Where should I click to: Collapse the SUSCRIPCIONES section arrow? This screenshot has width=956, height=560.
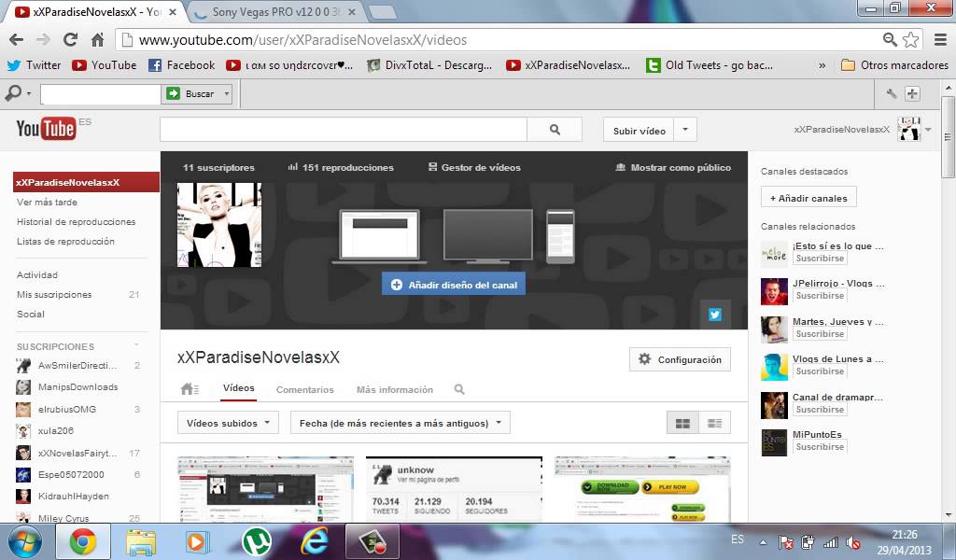(x=136, y=345)
